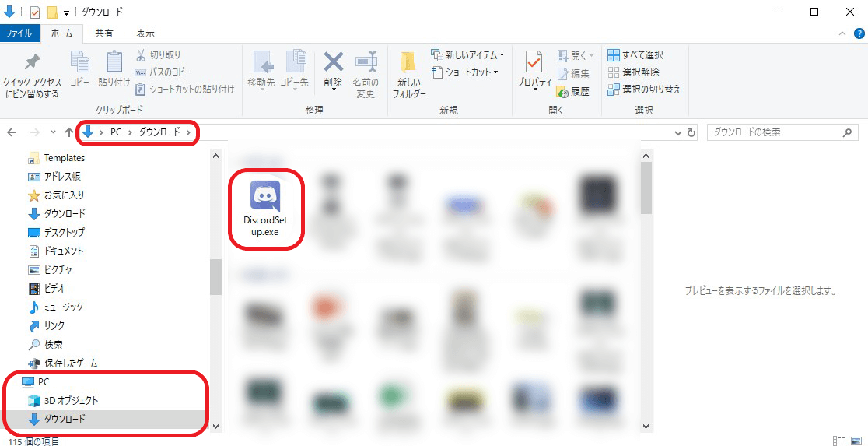This screenshot has width=868, height=446.
Task: Click Quick Access toolbar new folder icon
Action: [53, 12]
